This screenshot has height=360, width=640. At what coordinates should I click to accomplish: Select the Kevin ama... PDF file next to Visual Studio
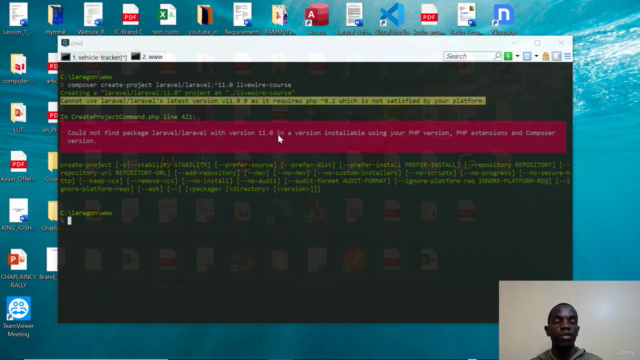[x=429, y=19]
